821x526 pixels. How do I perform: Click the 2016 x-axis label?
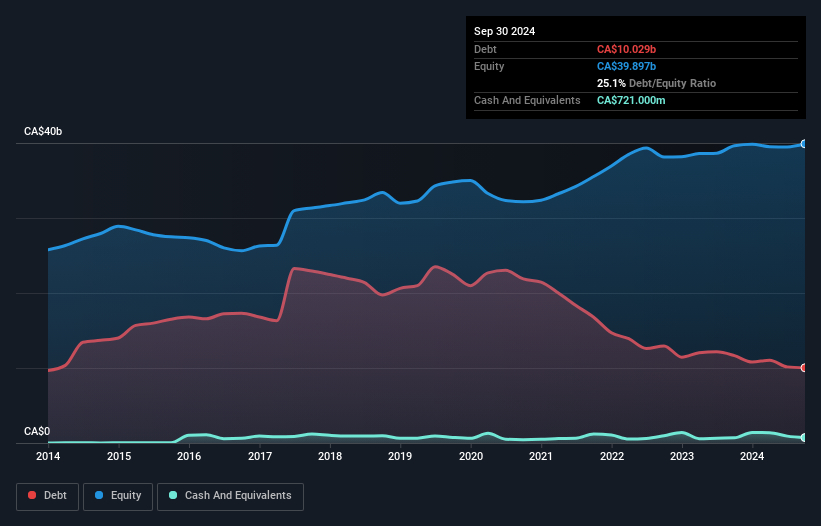189,456
